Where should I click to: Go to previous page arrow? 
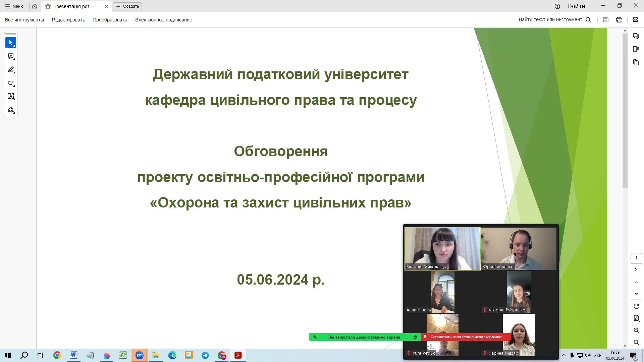click(x=636, y=283)
